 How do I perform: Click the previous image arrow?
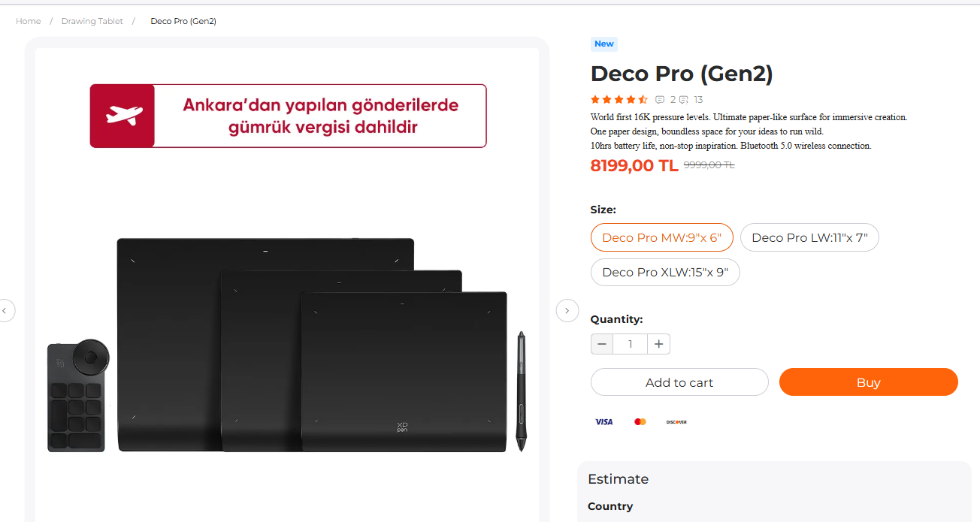(x=5, y=310)
